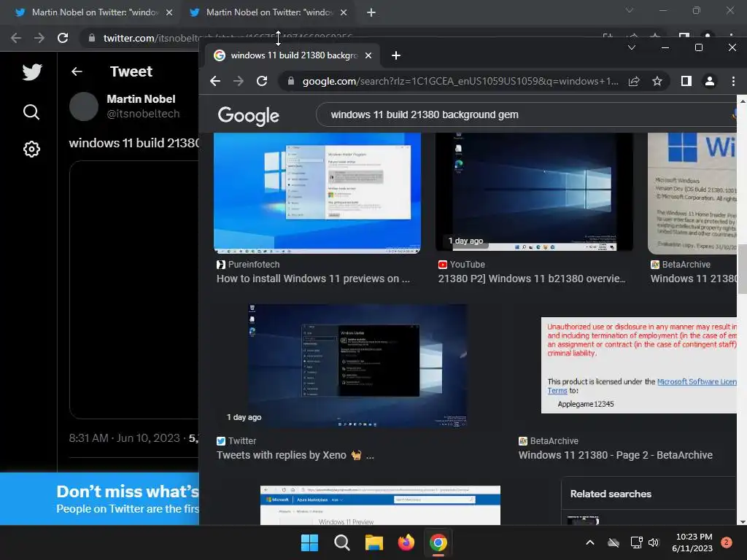This screenshot has width=747, height=560.
Task: Switch to second Martin Nobel Twitter tab
Action: click(x=268, y=13)
